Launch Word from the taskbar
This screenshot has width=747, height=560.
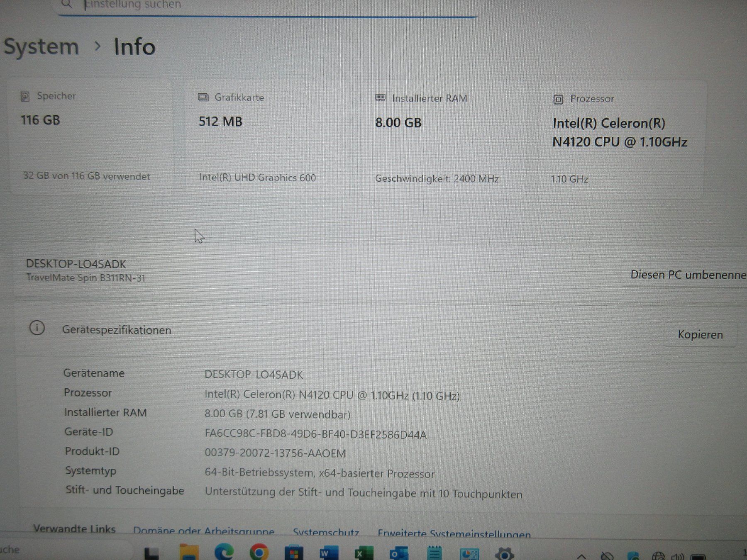click(329, 553)
